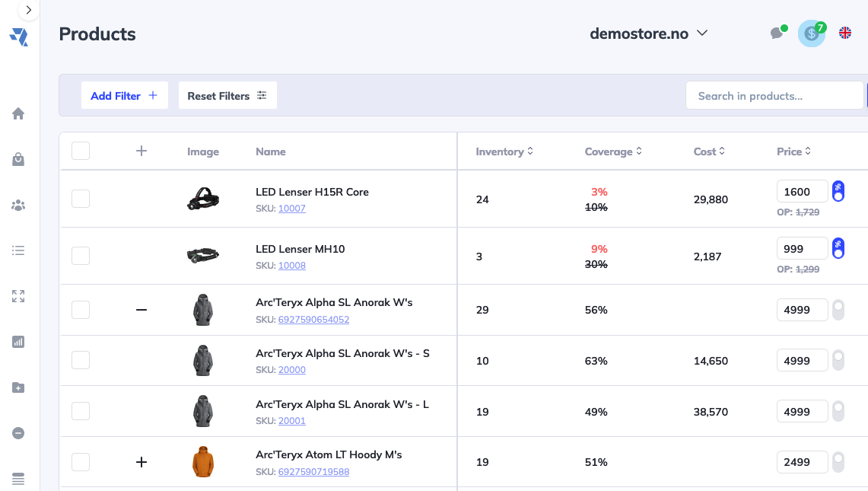868x491 pixels.
Task: Tick the select-all checkbox in the header
Action: (80, 150)
